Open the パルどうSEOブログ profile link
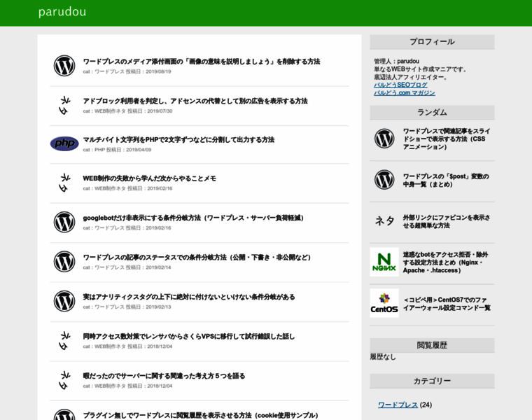532x420 pixels. 400,85
